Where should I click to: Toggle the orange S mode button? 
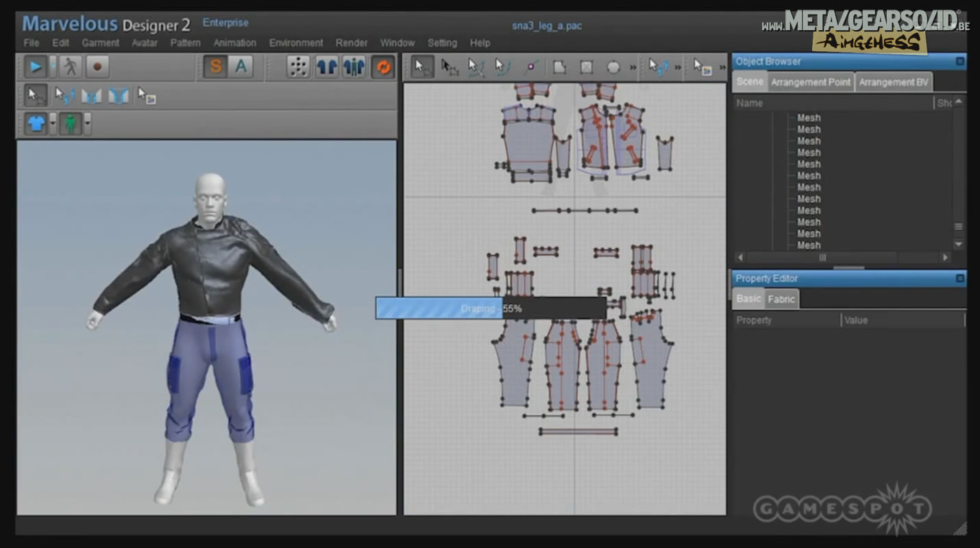[x=215, y=66]
